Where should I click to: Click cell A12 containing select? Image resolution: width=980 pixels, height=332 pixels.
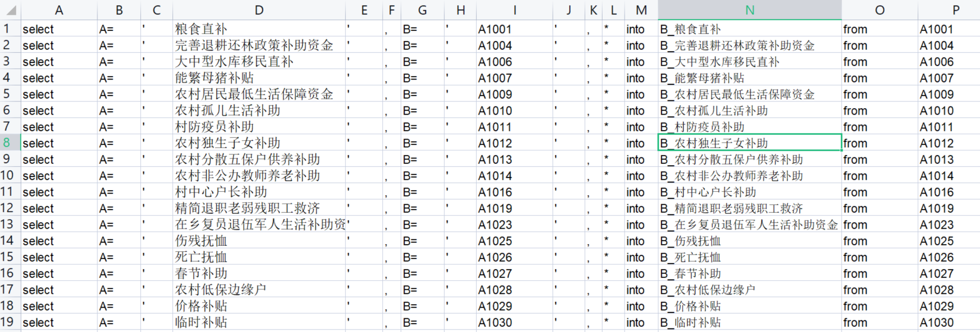(59, 208)
